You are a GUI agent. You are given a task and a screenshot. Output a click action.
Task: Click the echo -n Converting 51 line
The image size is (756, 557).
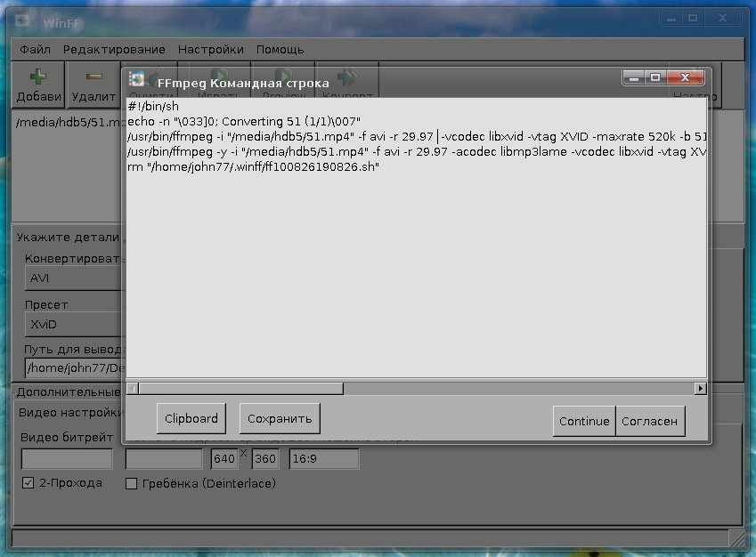coord(244,121)
